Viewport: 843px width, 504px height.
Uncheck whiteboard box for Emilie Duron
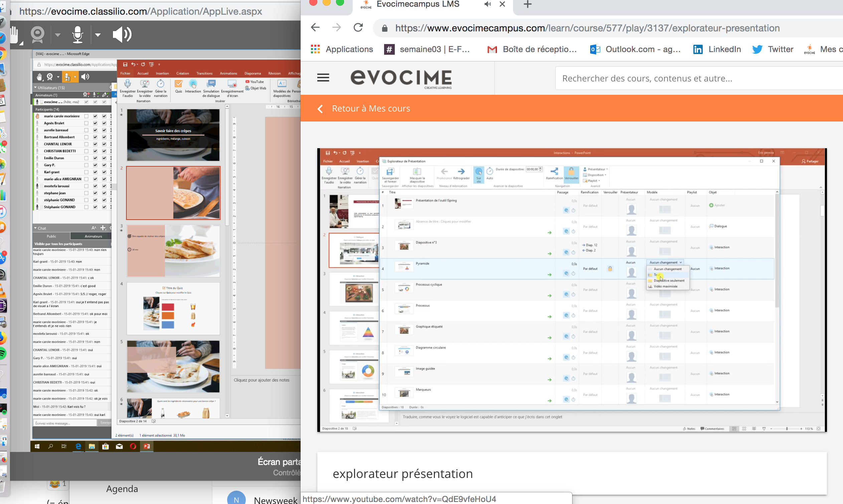coord(104,158)
